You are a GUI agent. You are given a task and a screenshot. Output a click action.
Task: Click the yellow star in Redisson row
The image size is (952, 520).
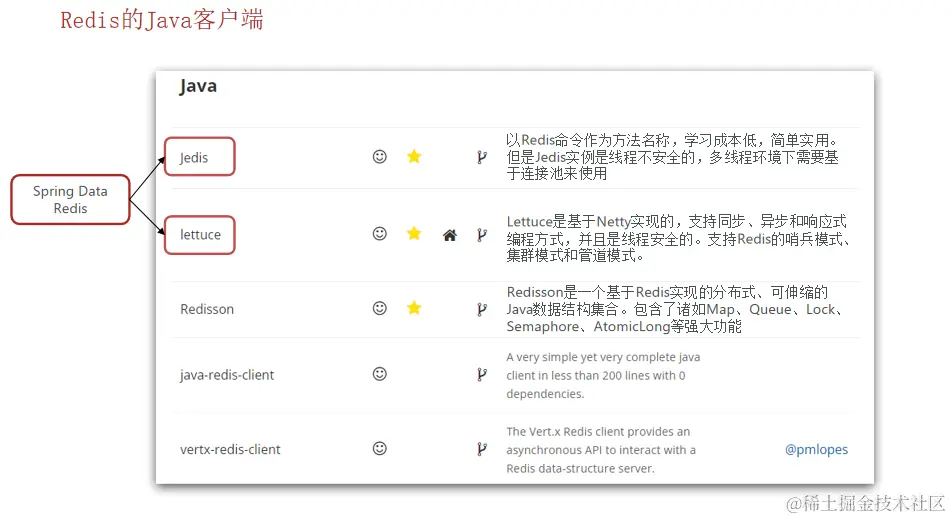pyautogui.click(x=414, y=308)
